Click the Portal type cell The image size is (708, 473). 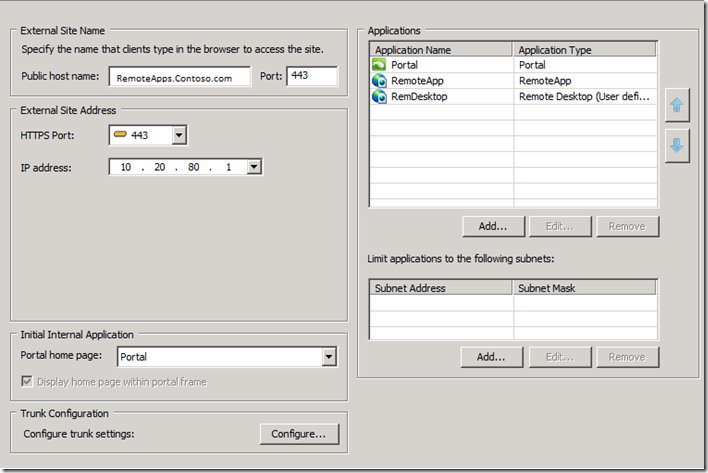click(532, 65)
